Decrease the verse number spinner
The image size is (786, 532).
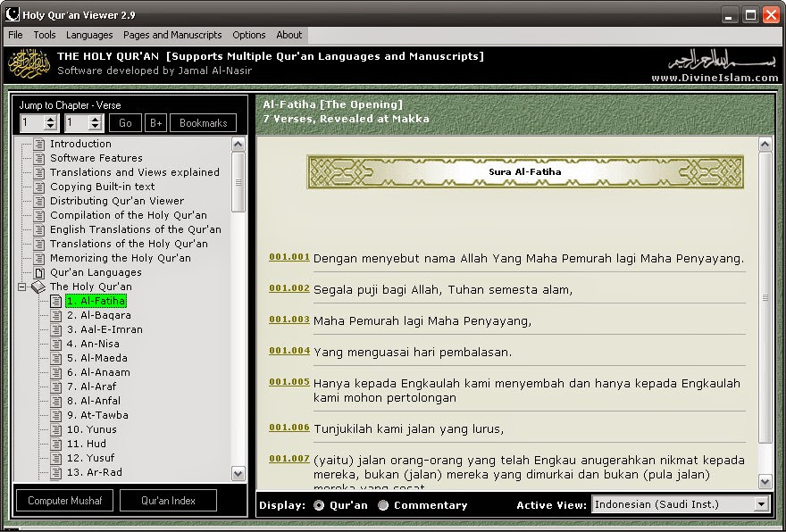tap(96, 127)
